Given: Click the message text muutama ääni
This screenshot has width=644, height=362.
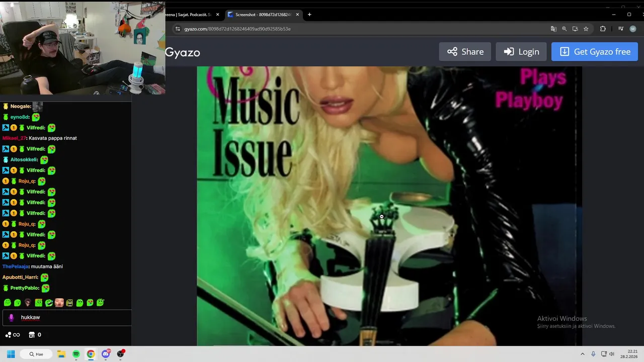Looking at the screenshot, I should [47, 266].
